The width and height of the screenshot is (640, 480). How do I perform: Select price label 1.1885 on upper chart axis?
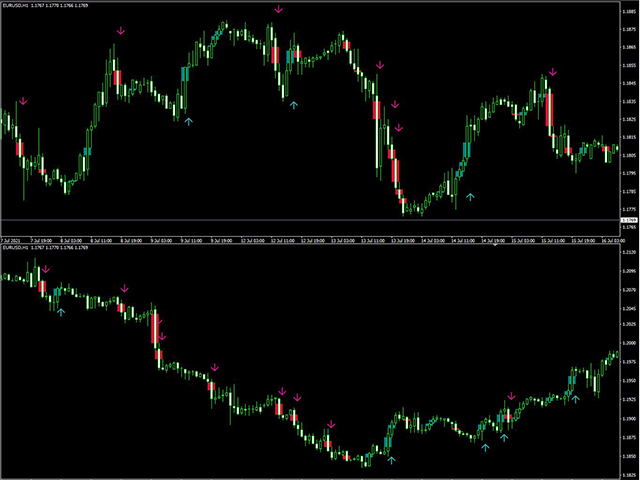pos(629,11)
